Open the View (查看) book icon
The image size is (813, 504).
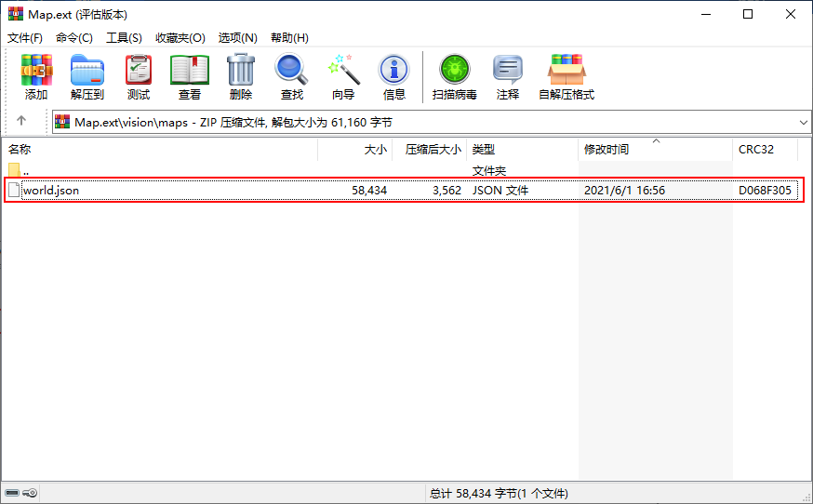[x=189, y=70]
